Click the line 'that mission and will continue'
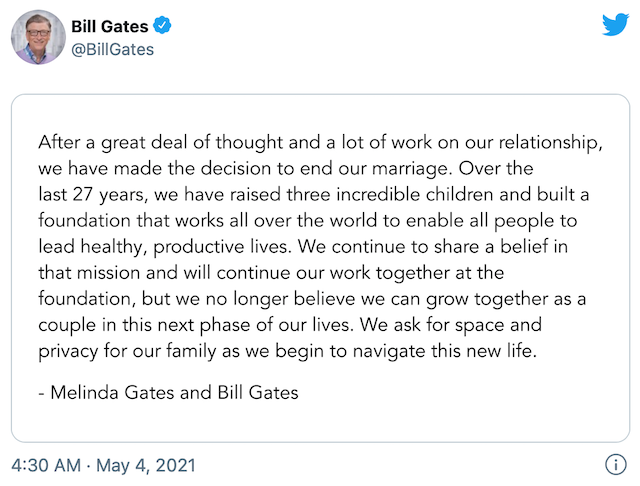The image size is (640, 486). tap(271, 273)
